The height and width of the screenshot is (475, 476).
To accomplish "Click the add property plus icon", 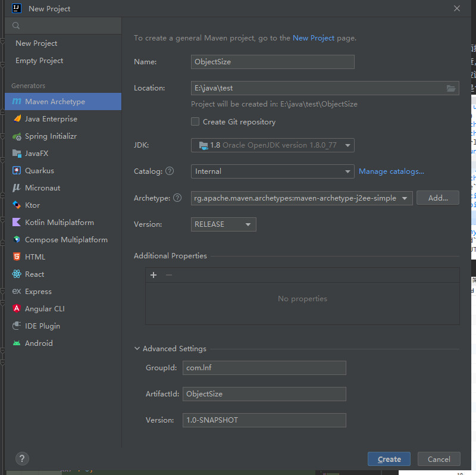I will (154, 275).
